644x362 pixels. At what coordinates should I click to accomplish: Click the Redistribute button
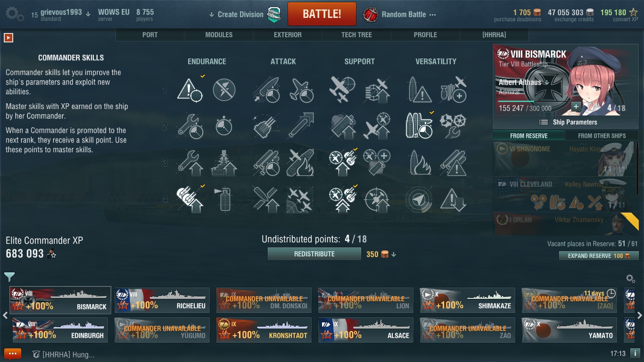[x=314, y=254]
